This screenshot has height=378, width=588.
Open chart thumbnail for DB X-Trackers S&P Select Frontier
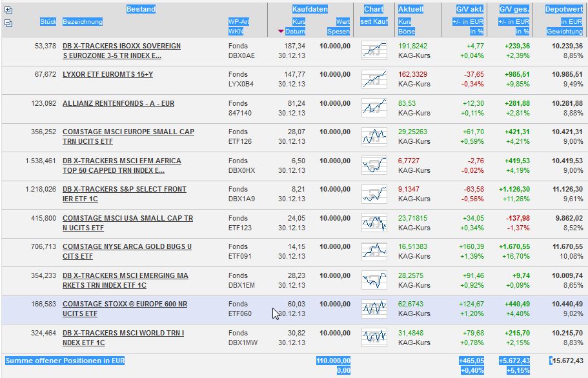click(x=374, y=194)
